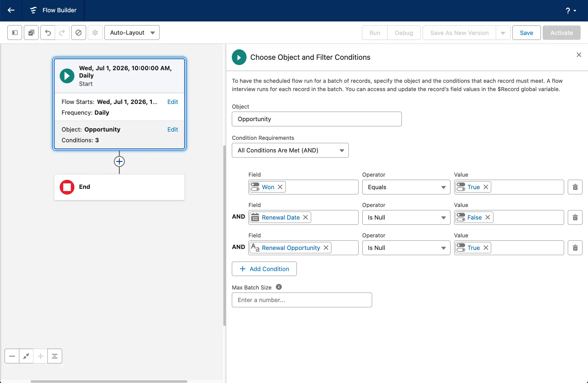This screenshot has width=588, height=383.
Task: Expand the Save As New Version options arrow
Action: point(503,33)
